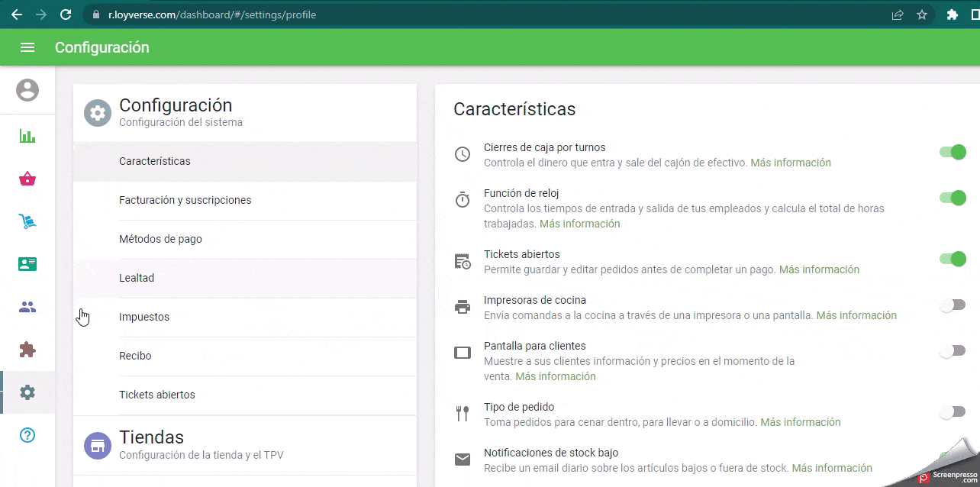Image resolution: width=980 pixels, height=487 pixels.
Task: Click the Help question mark icon
Action: tap(27, 435)
